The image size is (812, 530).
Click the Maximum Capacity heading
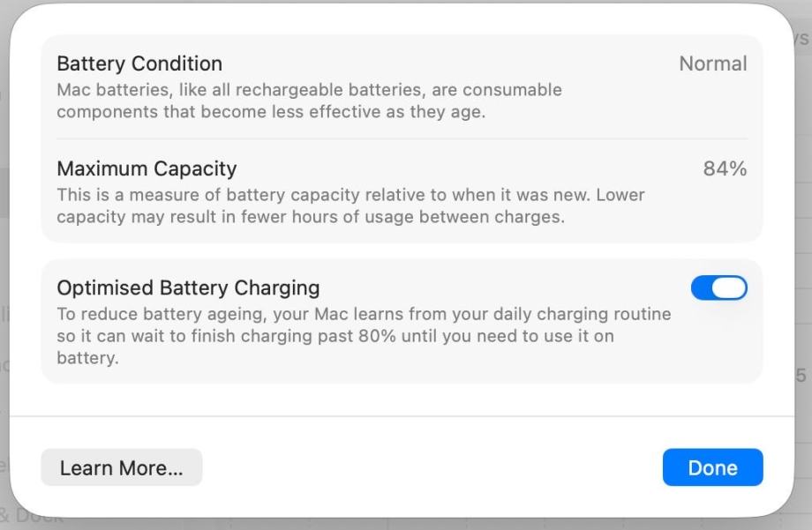click(x=147, y=168)
